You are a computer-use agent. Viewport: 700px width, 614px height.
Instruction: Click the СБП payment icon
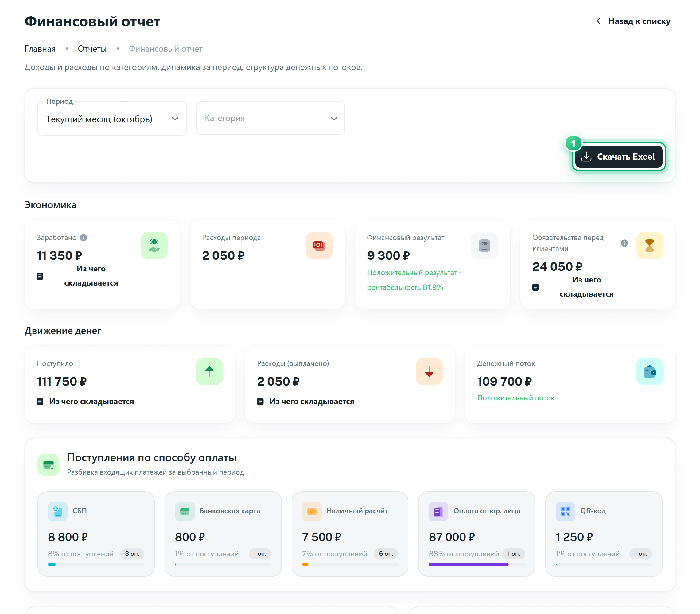(x=57, y=511)
